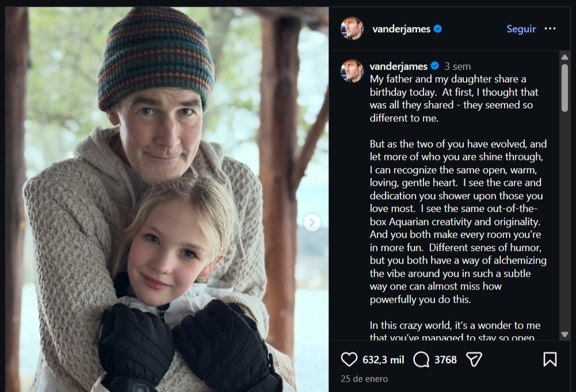Open avatar beside the caption
This screenshot has height=392, width=576.
[x=352, y=71]
